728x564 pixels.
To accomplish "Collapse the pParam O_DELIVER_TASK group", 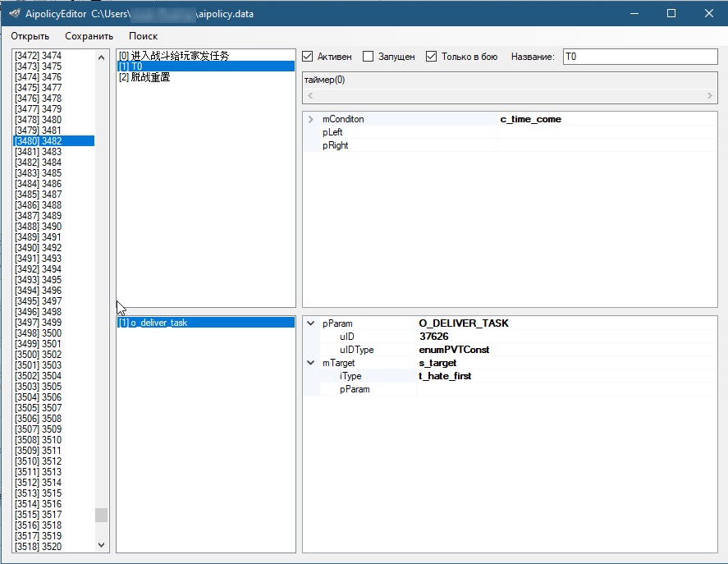I will [x=310, y=323].
